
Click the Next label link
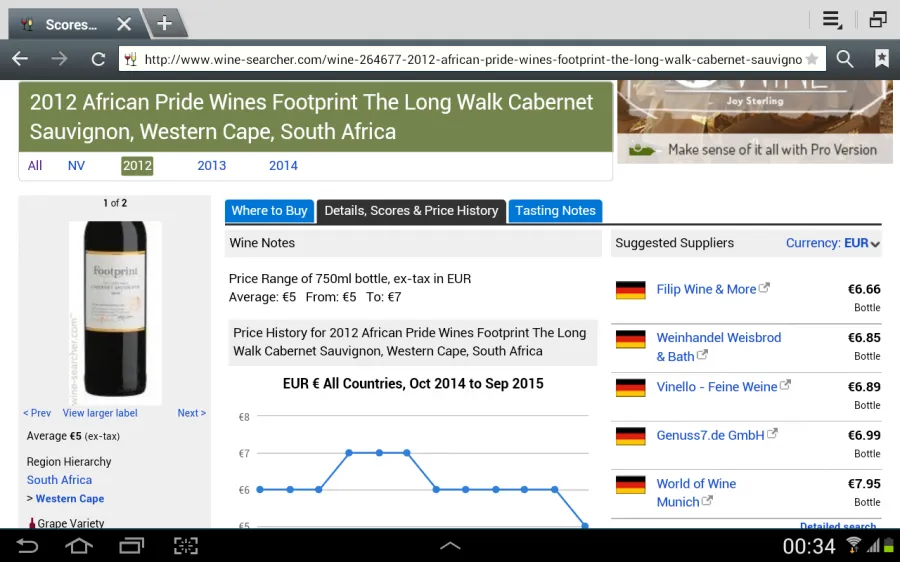(x=192, y=413)
